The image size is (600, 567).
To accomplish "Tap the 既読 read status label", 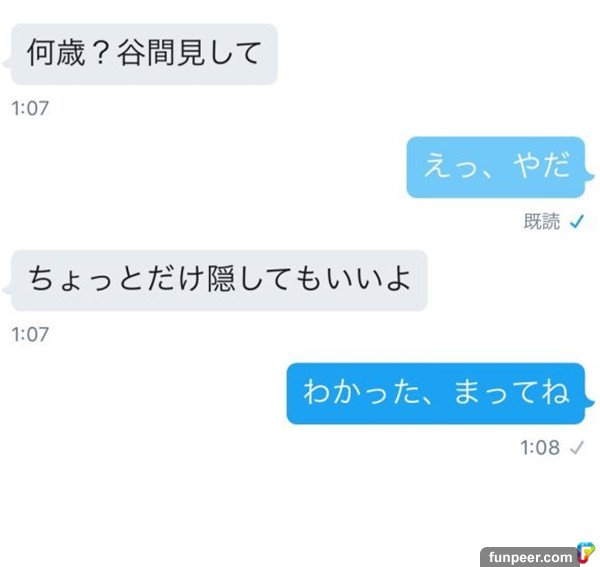I will tap(541, 221).
